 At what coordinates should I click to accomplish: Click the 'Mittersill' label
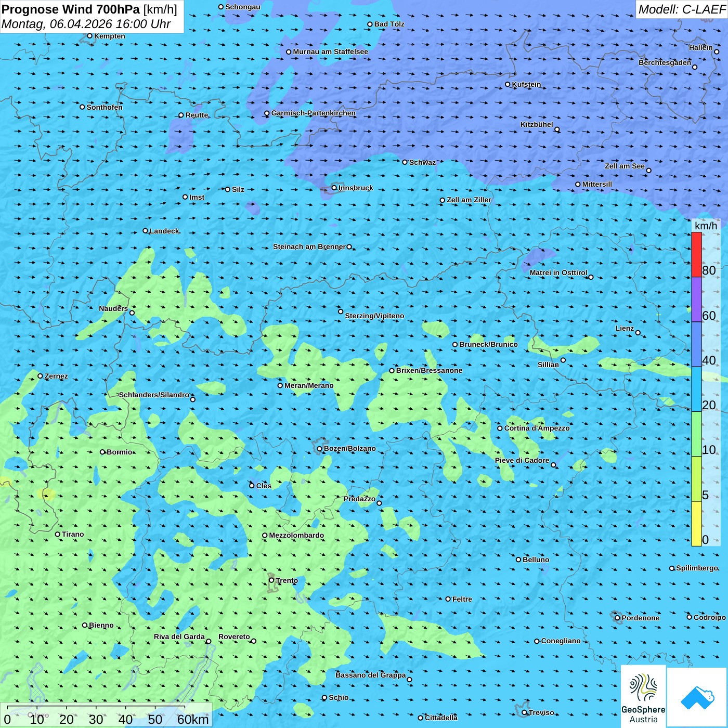tap(597, 184)
